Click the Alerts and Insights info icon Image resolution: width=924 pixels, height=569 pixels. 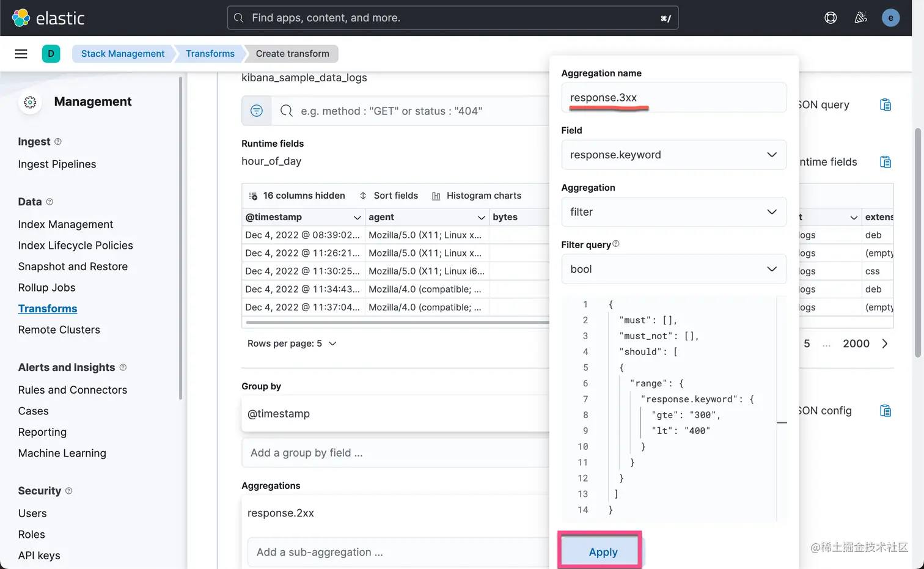(x=123, y=367)
